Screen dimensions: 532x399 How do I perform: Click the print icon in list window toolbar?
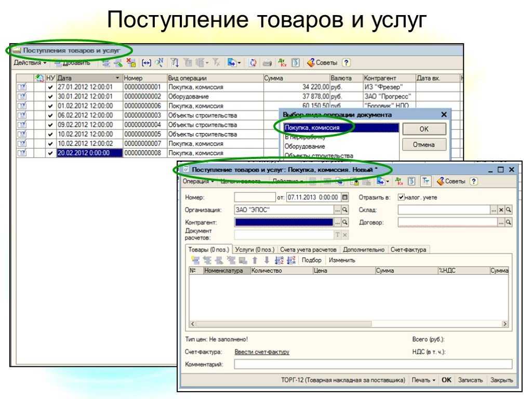[x=268, y=63]
